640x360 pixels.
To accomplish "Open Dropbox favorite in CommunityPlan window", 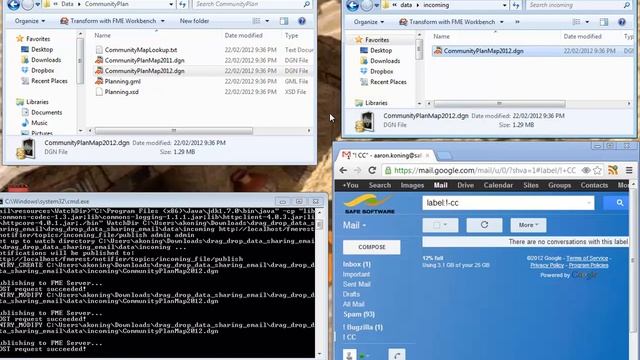I will 38,71.
